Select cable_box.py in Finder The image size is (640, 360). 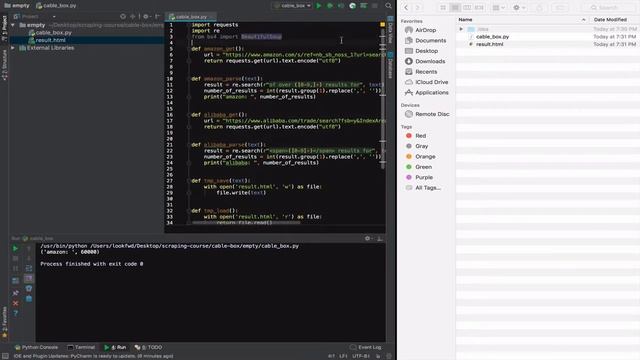[492, 36]
